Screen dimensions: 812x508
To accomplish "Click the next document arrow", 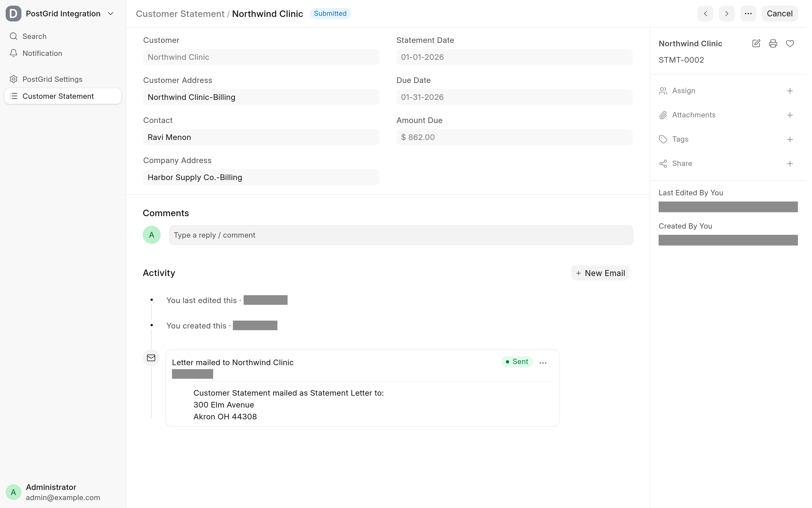I will click(727, 14).
